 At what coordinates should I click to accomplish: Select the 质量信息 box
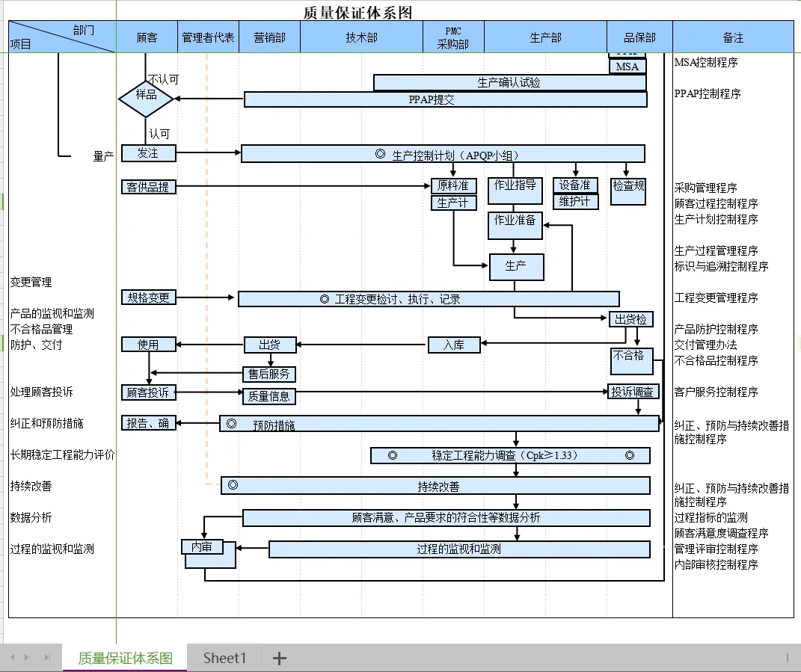pos(269,396)
